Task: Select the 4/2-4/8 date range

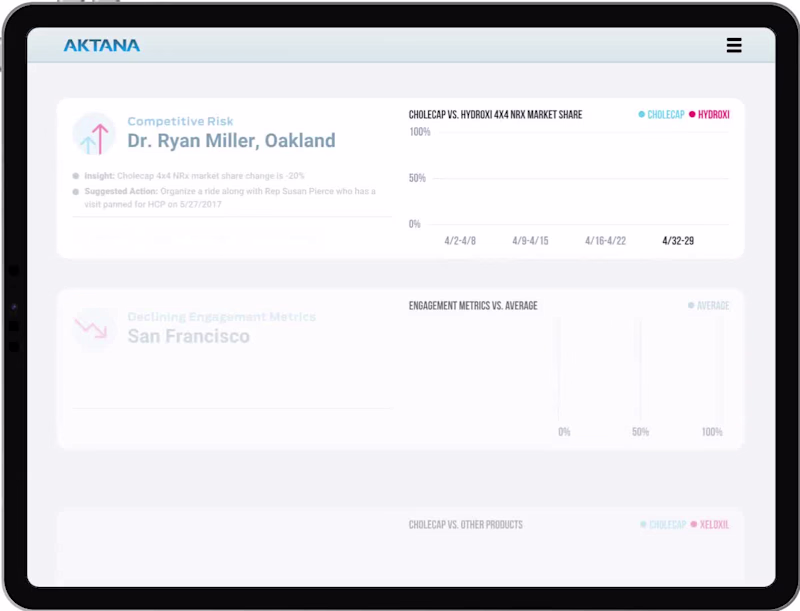Action: 459,240
